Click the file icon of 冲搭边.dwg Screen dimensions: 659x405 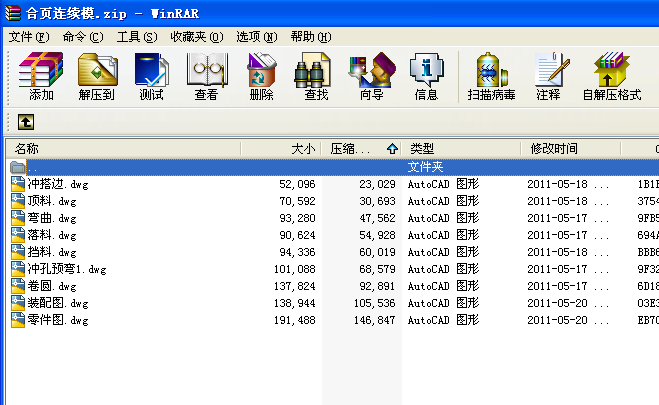[18, 184]
